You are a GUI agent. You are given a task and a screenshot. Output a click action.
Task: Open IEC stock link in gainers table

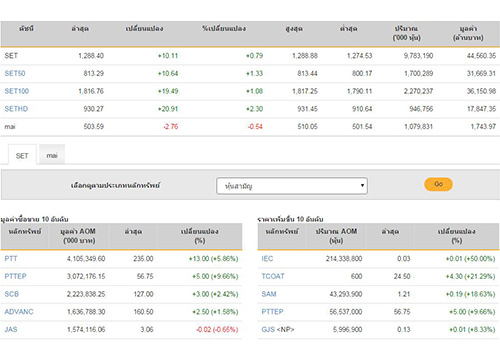click(267, 259)
